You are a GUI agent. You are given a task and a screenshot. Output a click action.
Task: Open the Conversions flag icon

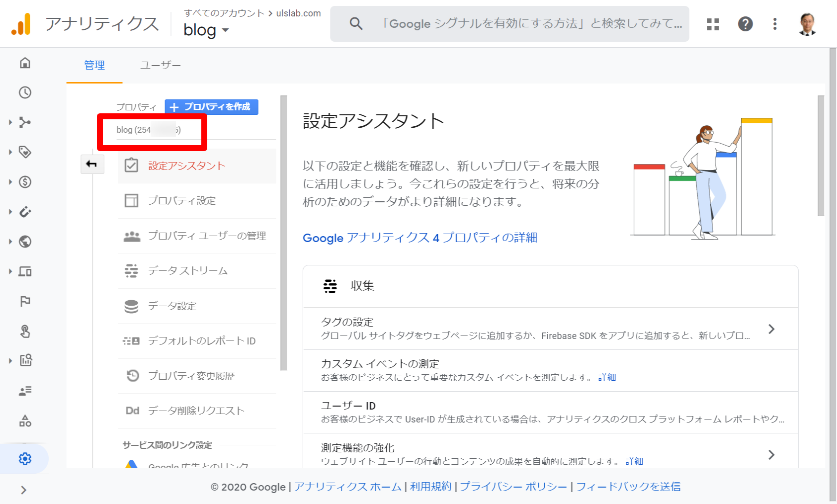coord(25,301)
